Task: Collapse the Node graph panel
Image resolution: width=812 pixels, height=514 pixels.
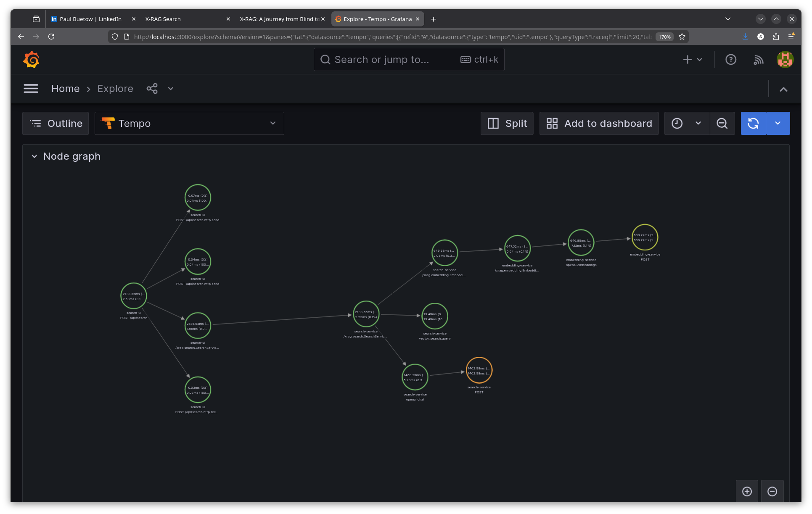Action: click(x=34, y=156)
